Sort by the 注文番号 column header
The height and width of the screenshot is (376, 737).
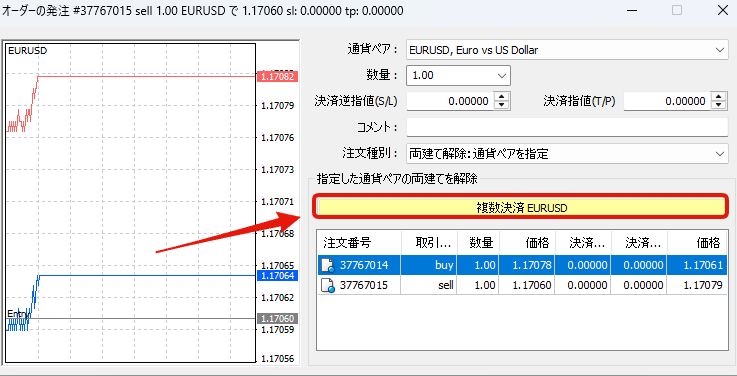tap(360, 243)
